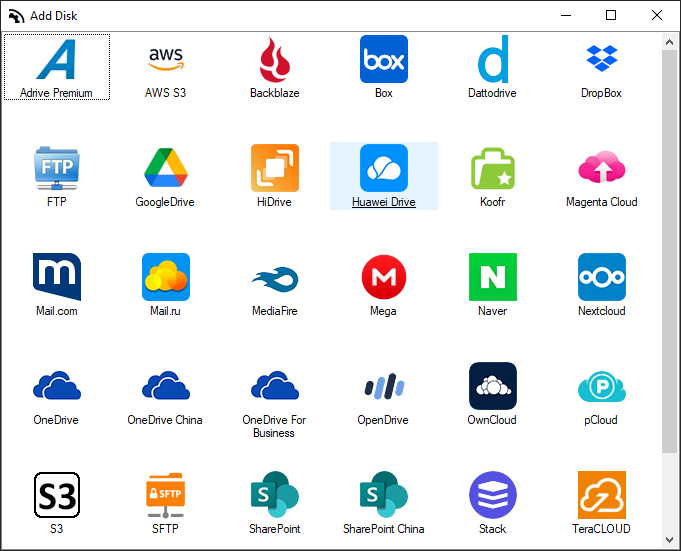The height and width of the screenshot is (551, 681).
Task: Pick the Koofr icon
Action: 492,168
